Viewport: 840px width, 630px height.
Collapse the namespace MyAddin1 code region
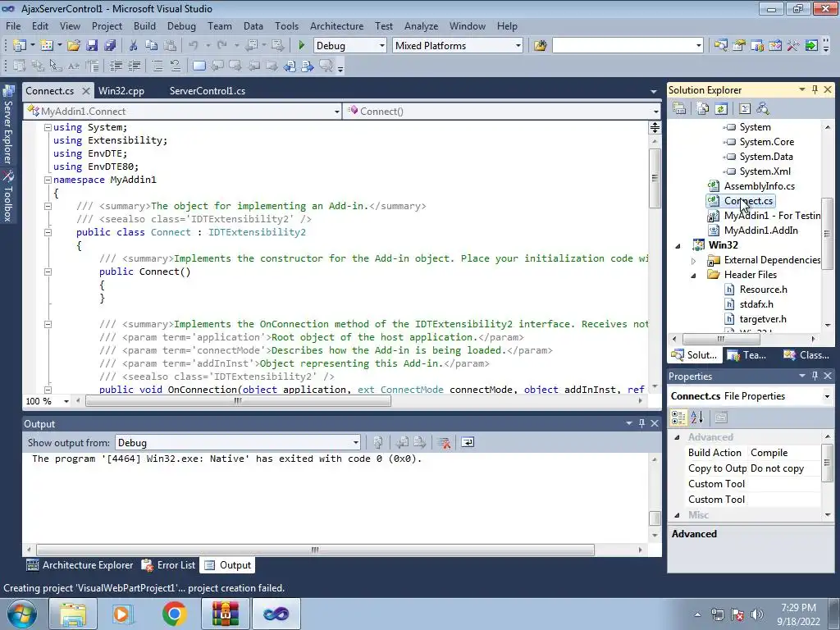[x=48, y=180]
